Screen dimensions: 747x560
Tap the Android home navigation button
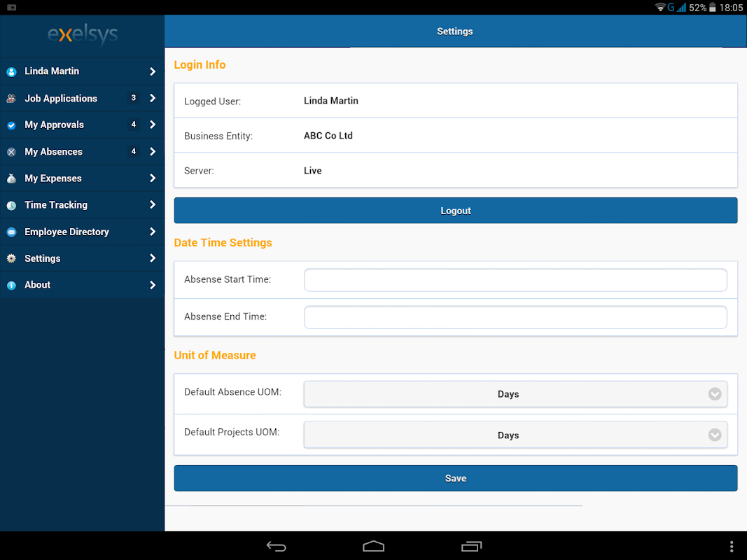pos(374,546)
